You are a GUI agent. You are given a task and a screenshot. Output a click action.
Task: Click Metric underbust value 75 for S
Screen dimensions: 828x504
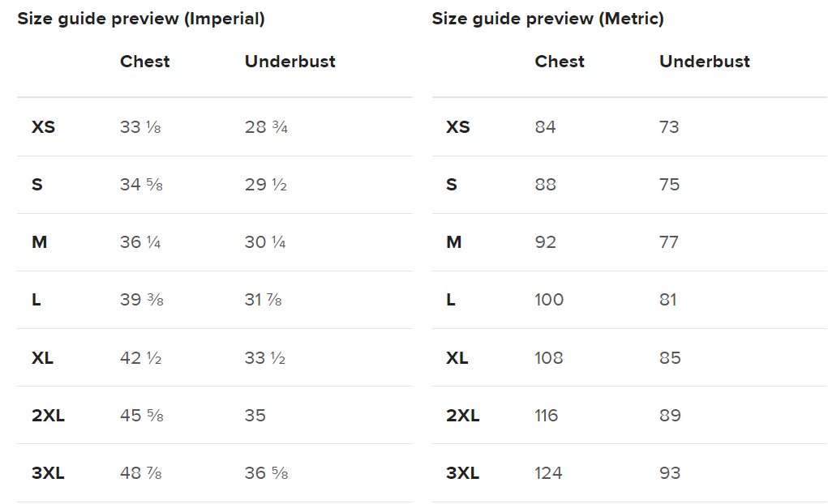(x=669, y=185)
